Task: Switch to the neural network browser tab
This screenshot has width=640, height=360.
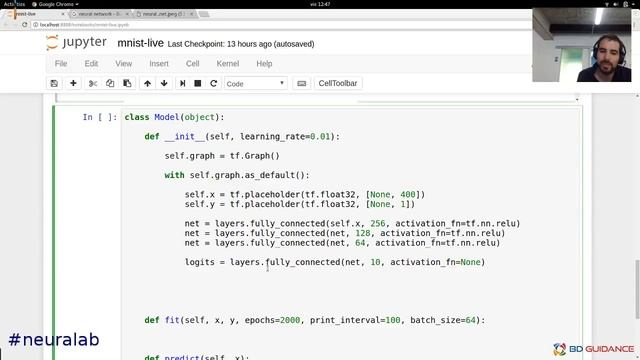Action: click(x=99, y=14)
